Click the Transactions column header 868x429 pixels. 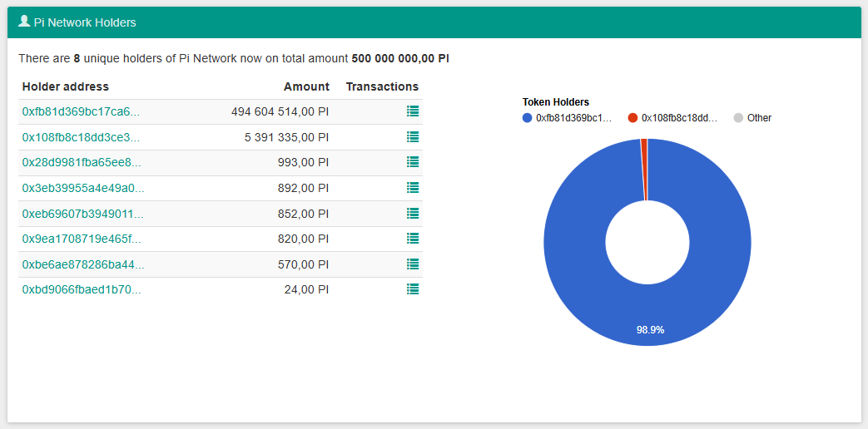pyautogui.click(x=382, y=86)
